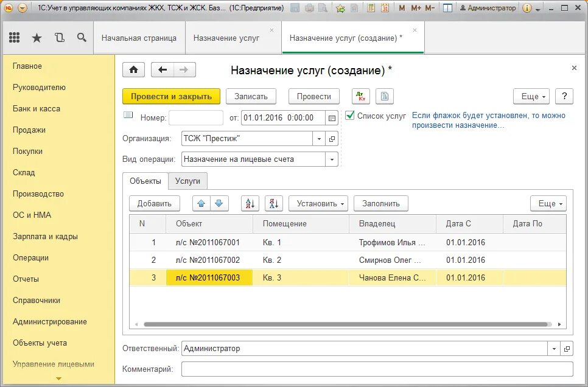
Task: Switch to Начальная страница tab
Action: (x=139, y=38)
